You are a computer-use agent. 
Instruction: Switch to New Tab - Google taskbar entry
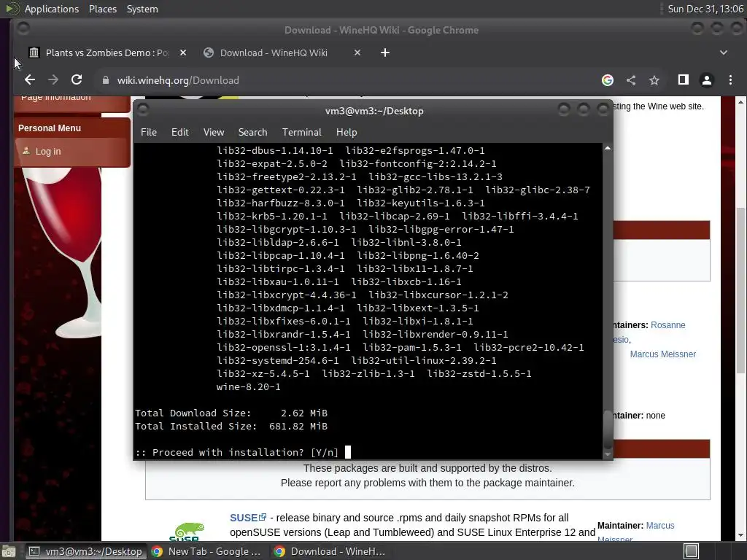coord(207,551)
